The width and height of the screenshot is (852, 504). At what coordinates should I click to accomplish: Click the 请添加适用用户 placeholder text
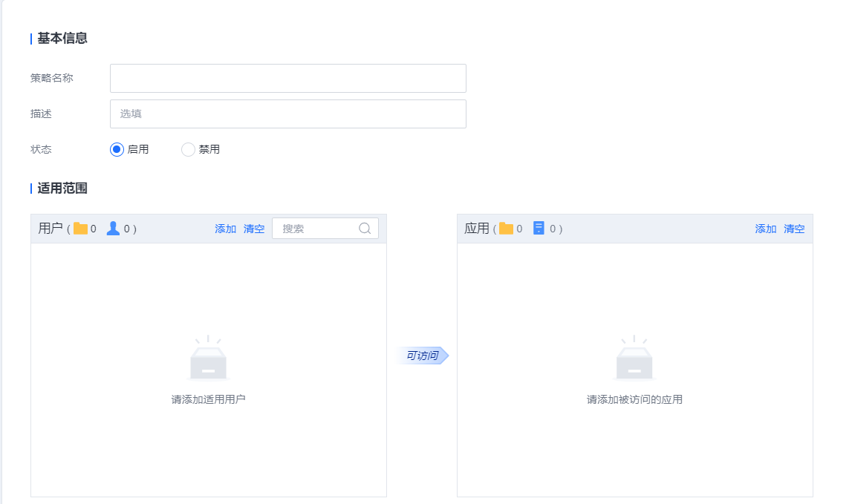tap(208, 399)
